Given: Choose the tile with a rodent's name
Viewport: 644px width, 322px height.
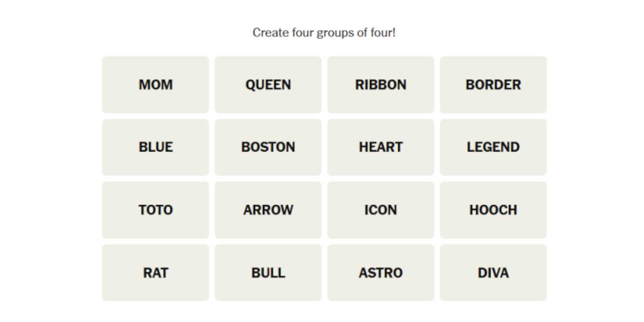Looking at the screenshot, I should pyautogui.click(x=155, y=272).
